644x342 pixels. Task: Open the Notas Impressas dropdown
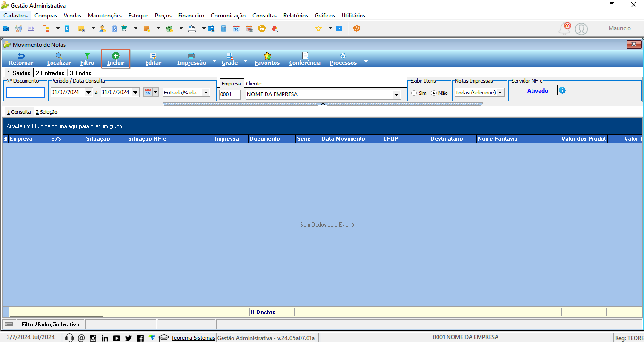[x=479, y=93]
